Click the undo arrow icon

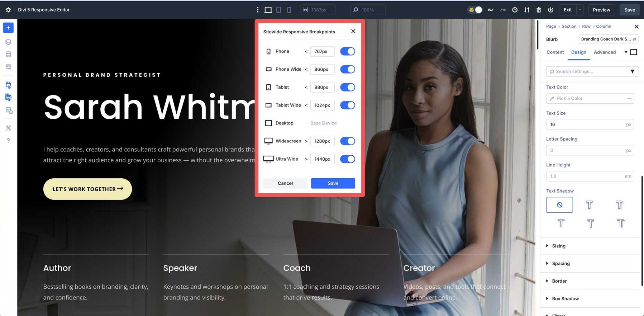[x=491, y=10]
